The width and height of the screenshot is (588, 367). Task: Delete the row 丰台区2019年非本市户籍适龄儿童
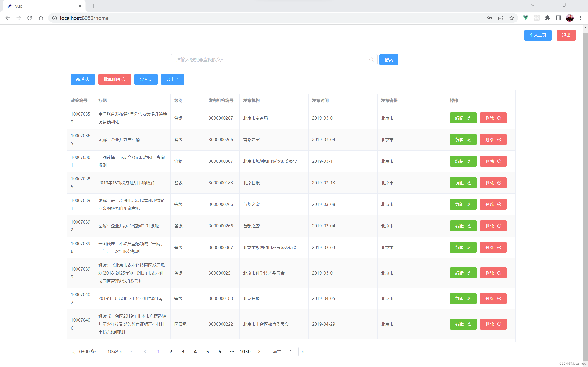pyautogui.click(x=493, y=324)
